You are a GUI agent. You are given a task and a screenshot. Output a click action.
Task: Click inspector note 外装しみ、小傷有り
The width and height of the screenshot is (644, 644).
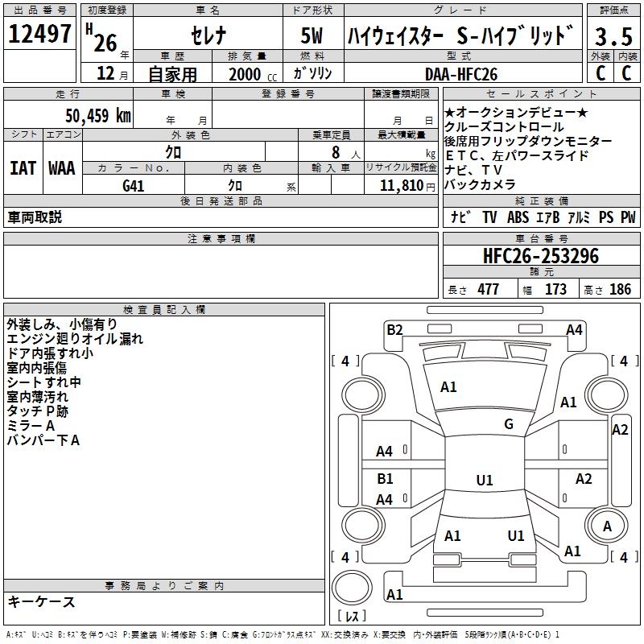point(62,324)
